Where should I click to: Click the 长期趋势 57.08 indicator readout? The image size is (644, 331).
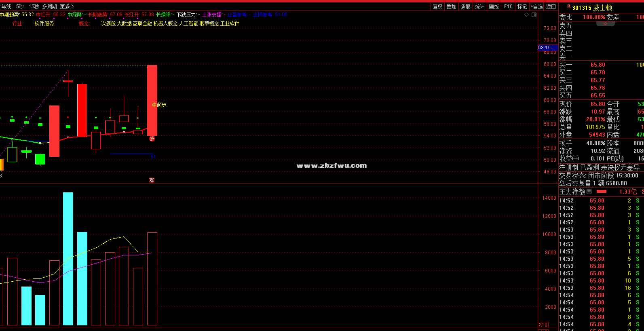(105, 15)
